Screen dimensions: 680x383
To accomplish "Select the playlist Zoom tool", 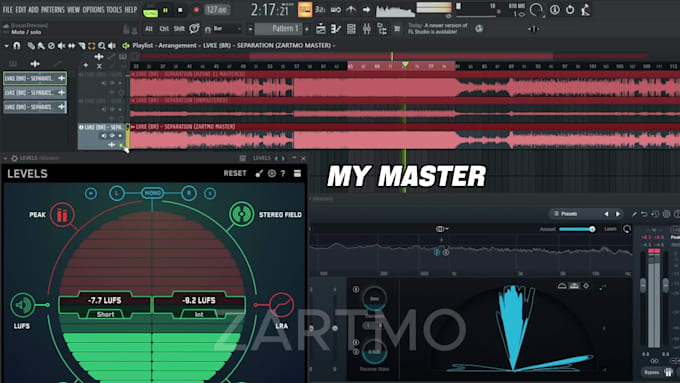I will click(x=101, y=46).
